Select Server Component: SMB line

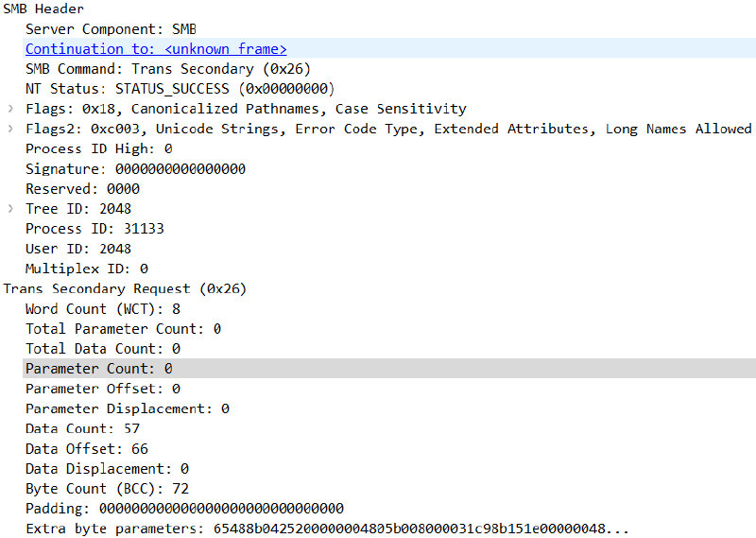pyautogui.click(x=111, y=29)
